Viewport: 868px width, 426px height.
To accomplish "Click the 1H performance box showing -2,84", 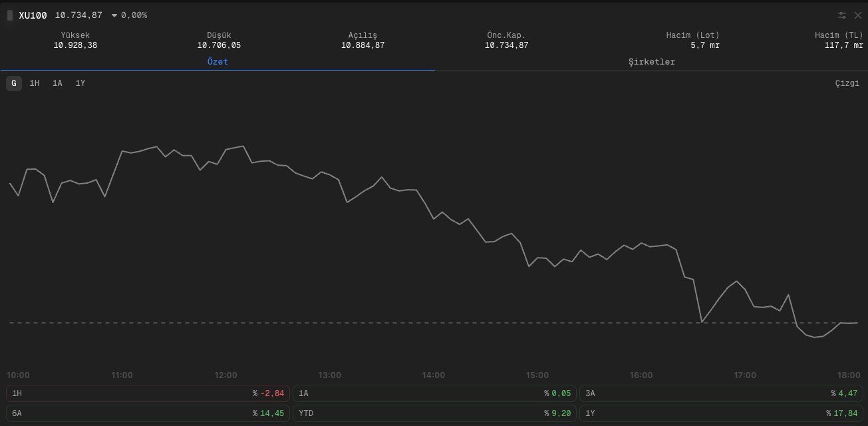I will [x=148, y=393].
